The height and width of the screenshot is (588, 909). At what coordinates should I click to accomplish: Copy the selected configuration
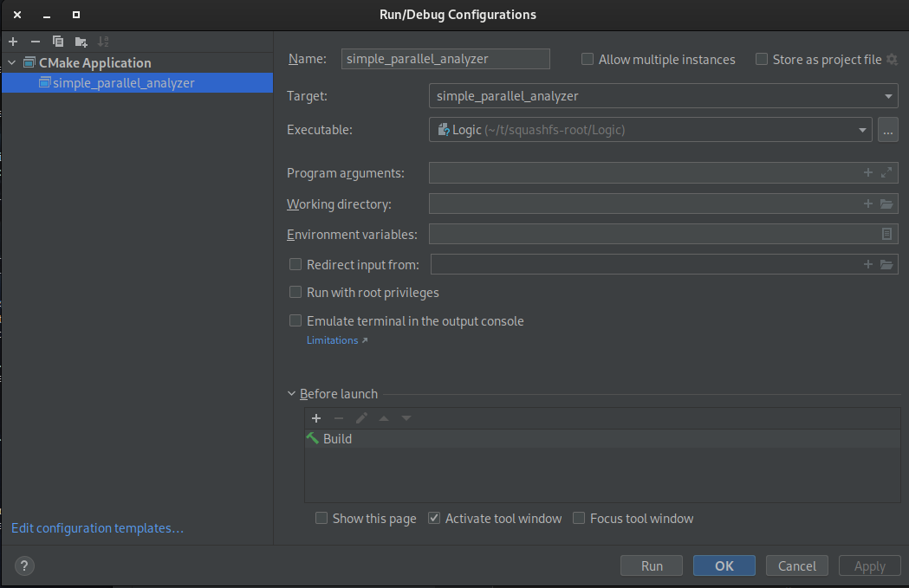58,42
